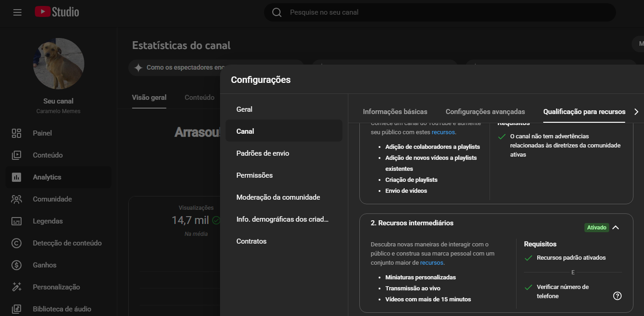This screenshot has width=644, height=316.
Task: Click Vídeos com mais de 15 minutos
Action: 428,300
